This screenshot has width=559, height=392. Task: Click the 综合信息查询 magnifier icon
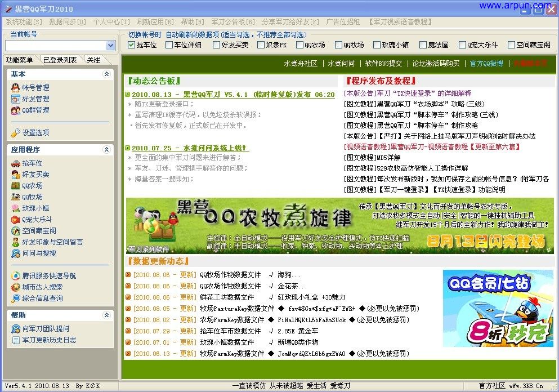(x=16, y=298)
